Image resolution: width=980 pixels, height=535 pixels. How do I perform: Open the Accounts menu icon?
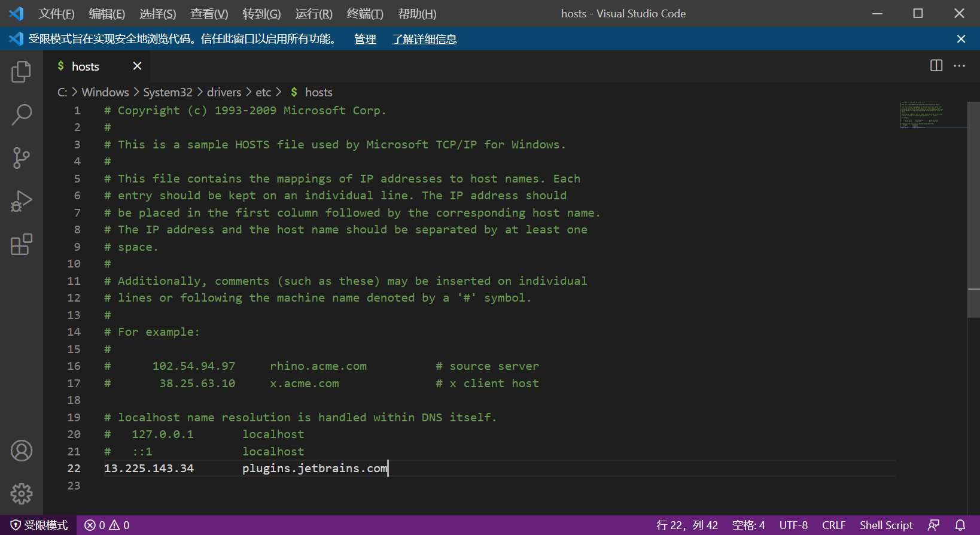pos(21,451)
